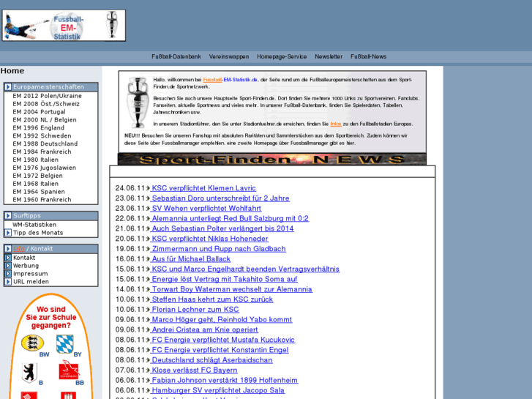Click arrow icon beside Kontakt

click(8, 258)
